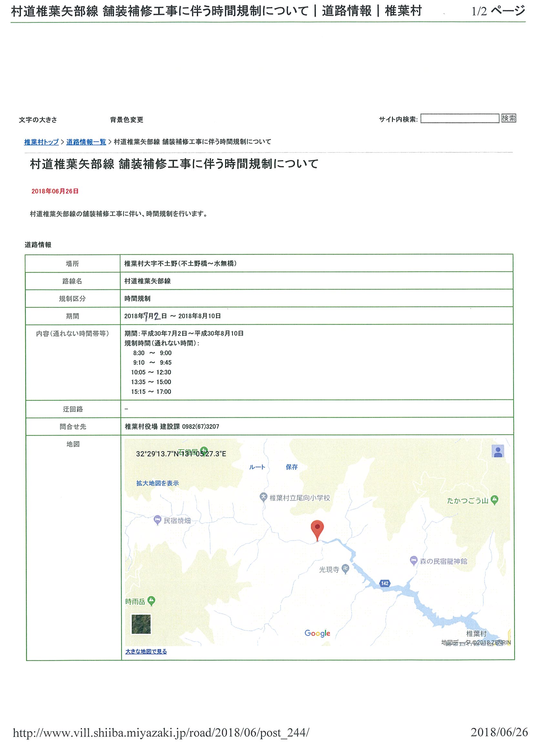Viewport: 534px width, 756px height.
Task: Click the Google account avatar icon
Action: pyautogui.click(x=498, y=451)
